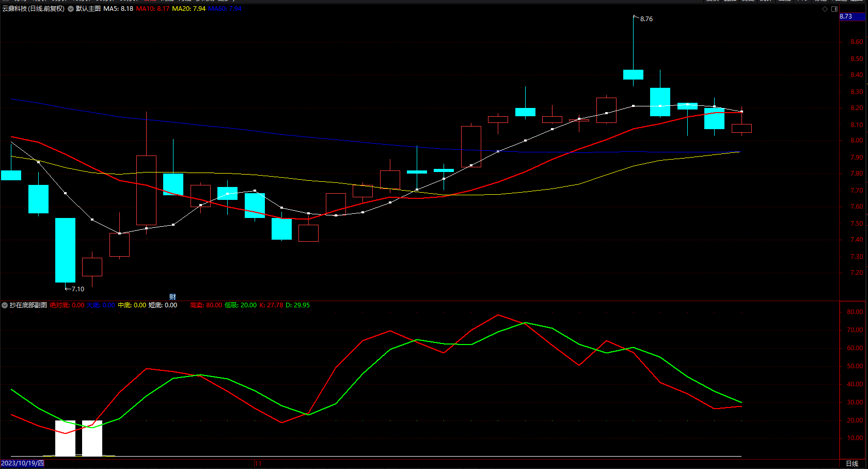Click the 高卖: 80.00 value

206,305
